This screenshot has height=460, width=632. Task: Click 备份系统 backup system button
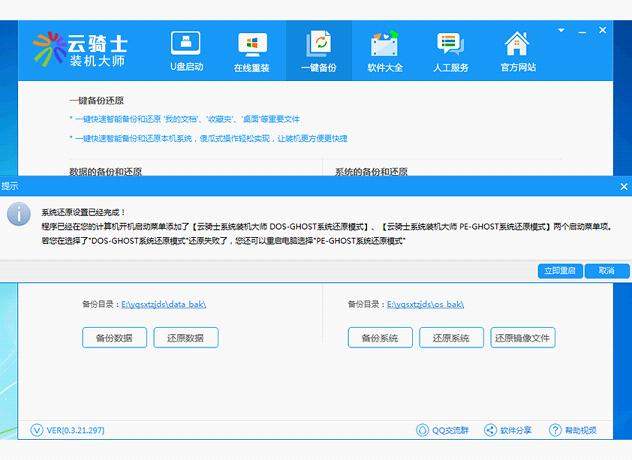[x=380, y=338]
